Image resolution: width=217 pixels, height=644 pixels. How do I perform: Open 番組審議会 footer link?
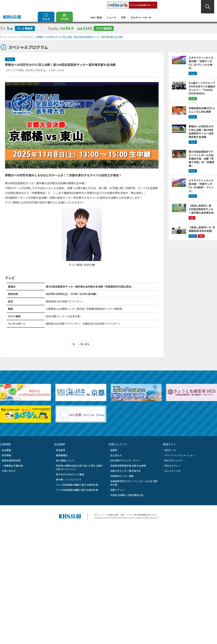(x=62, y=455)
